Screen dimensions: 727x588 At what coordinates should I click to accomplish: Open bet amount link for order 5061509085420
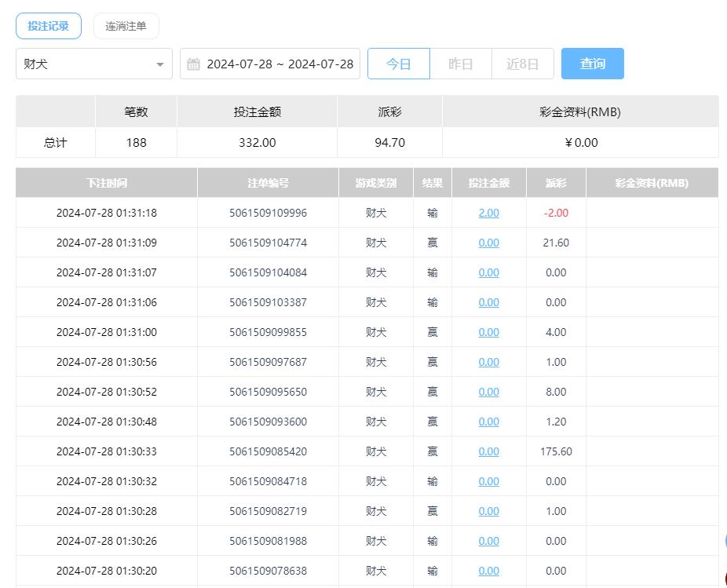pos(488,451)
